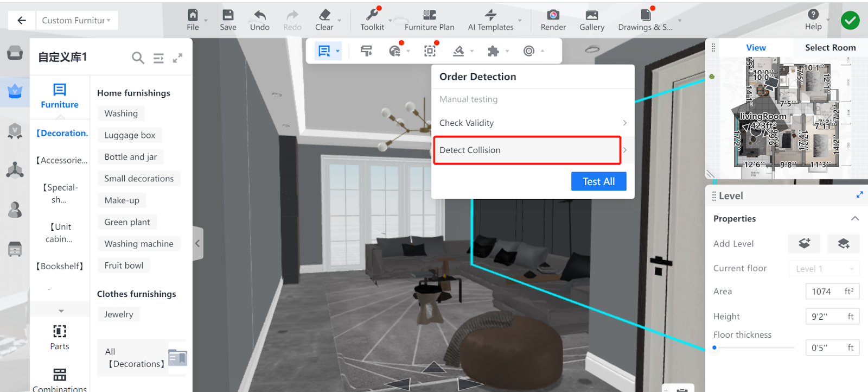Expand the library panel to full size
Screen dimensions: 868x392
pos(177,58)
